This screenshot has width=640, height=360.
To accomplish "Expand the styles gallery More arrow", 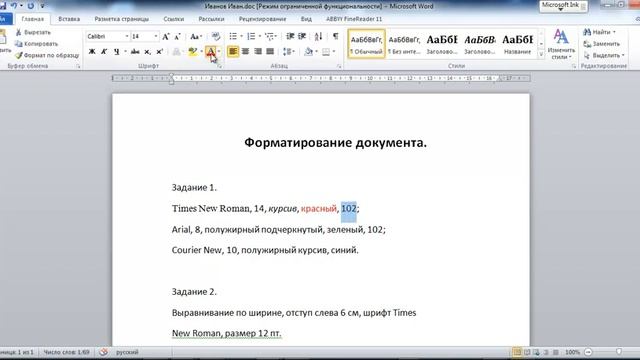I will click(541, 54).
